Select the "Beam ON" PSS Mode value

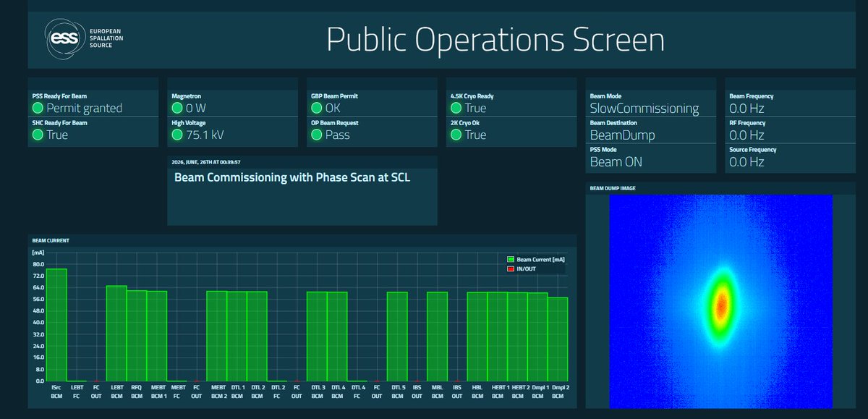click(x=616, y=161)
